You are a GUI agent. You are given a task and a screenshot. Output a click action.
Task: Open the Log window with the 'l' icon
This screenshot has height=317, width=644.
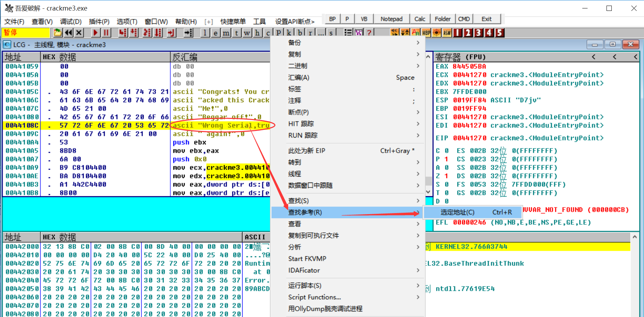point(205,33)
